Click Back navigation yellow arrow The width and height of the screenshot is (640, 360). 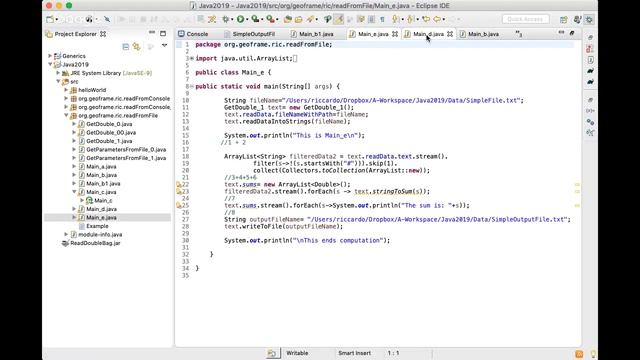[437, 19]
